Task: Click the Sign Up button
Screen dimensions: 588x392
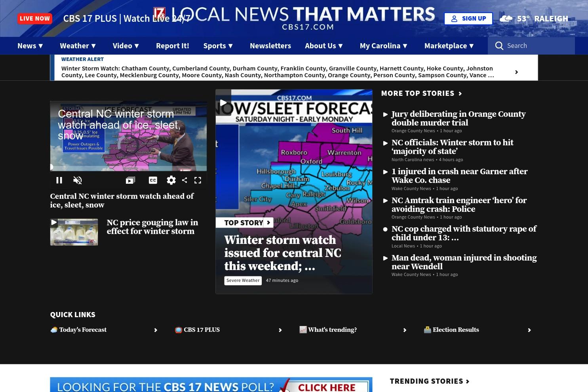Action: coord(468,19)
